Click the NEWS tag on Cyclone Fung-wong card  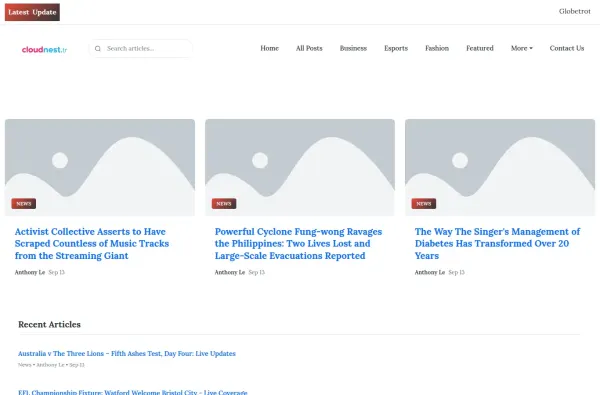[x=224, y=204]
